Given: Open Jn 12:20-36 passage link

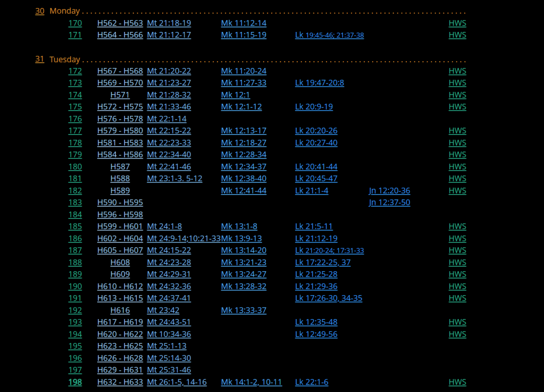Looking at the screenshot, I should click(x=389, y=190).
